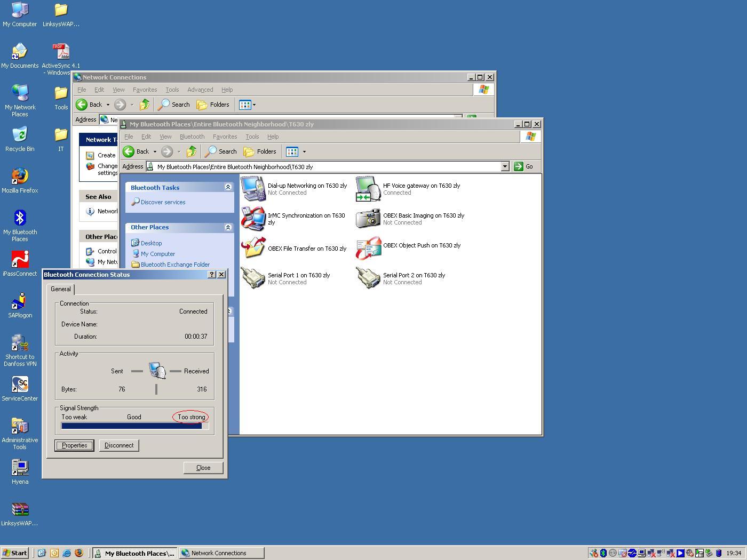Expand the Address bar dropdown

coord(505,166)
